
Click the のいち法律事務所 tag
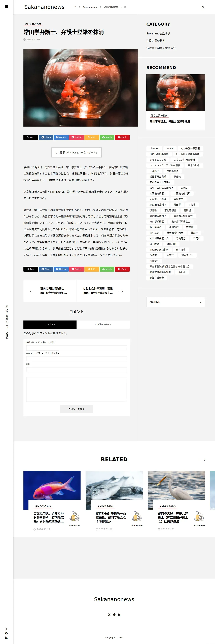point(191,148)
